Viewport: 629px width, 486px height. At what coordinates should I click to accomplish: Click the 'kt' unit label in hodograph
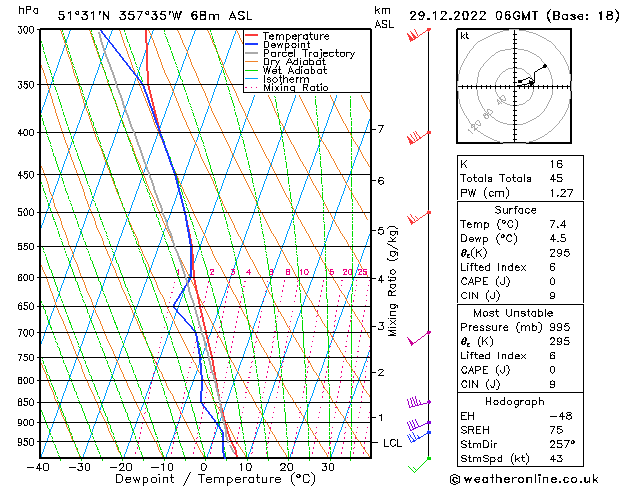(x=464, y=35)
